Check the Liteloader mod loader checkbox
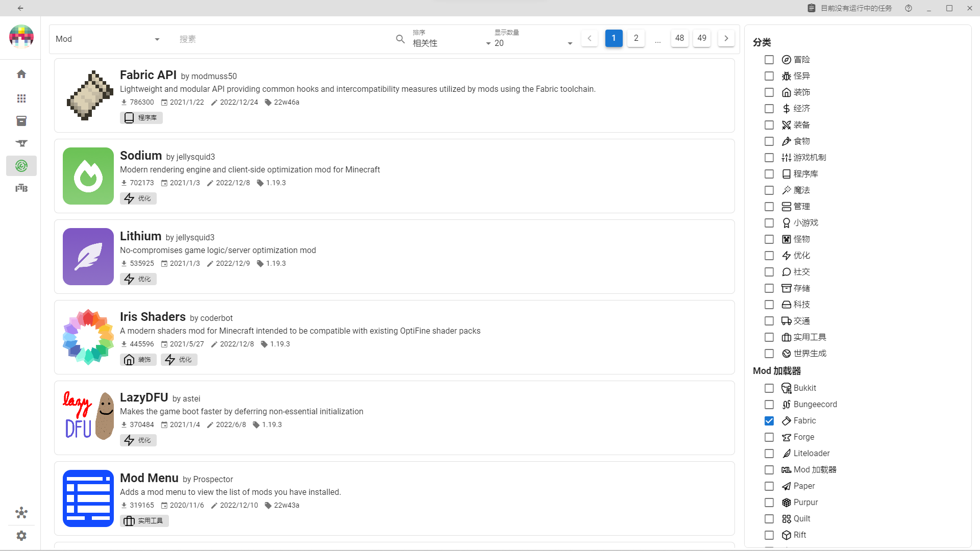980x551 pixels. click(769, 454)
